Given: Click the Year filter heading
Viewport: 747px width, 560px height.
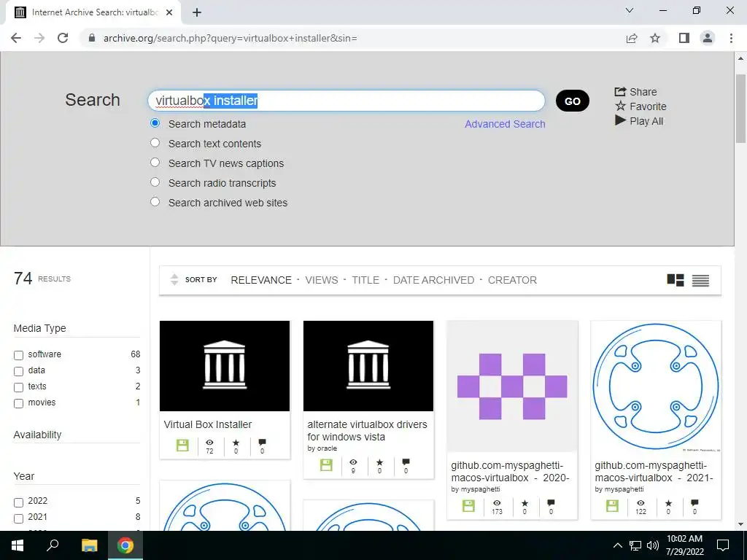Looking at the screenshot, I should (x=24, y=476).
